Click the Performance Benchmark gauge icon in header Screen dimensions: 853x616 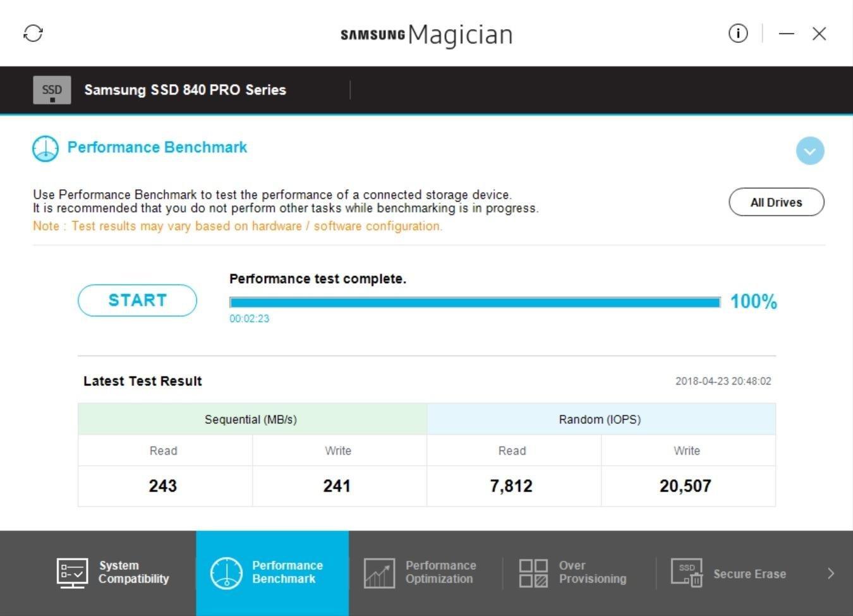click(x=45, y=148)
